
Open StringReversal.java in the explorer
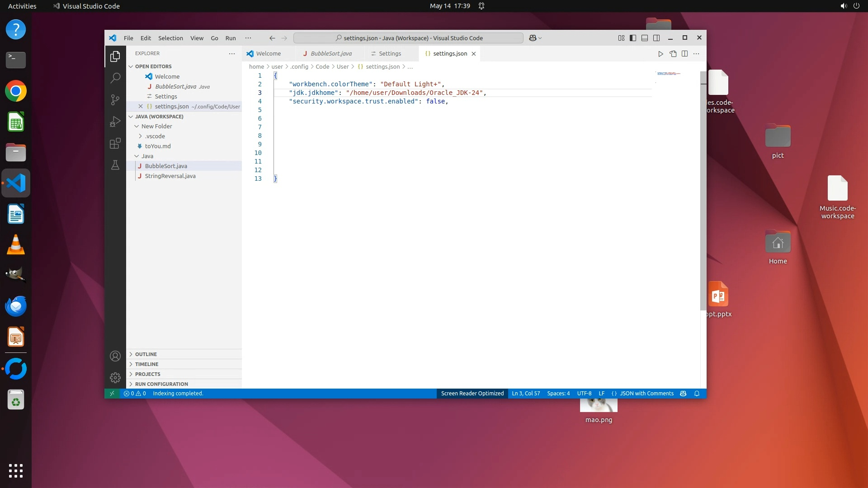(170, 176)
